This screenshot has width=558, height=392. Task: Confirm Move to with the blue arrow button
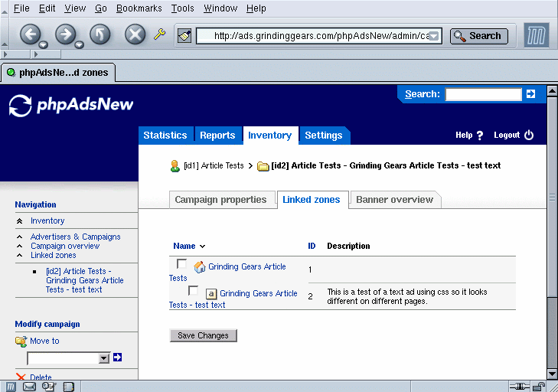click(117, 357)
